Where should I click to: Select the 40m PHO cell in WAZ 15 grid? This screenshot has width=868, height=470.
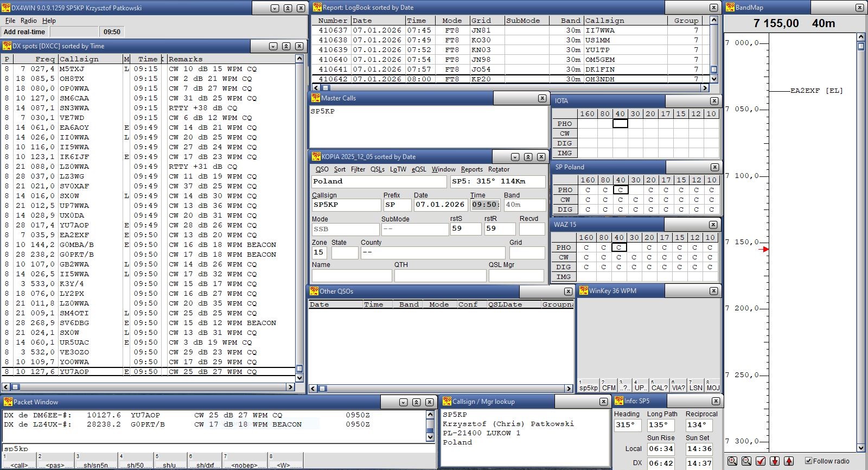click(x=619, y=247)
